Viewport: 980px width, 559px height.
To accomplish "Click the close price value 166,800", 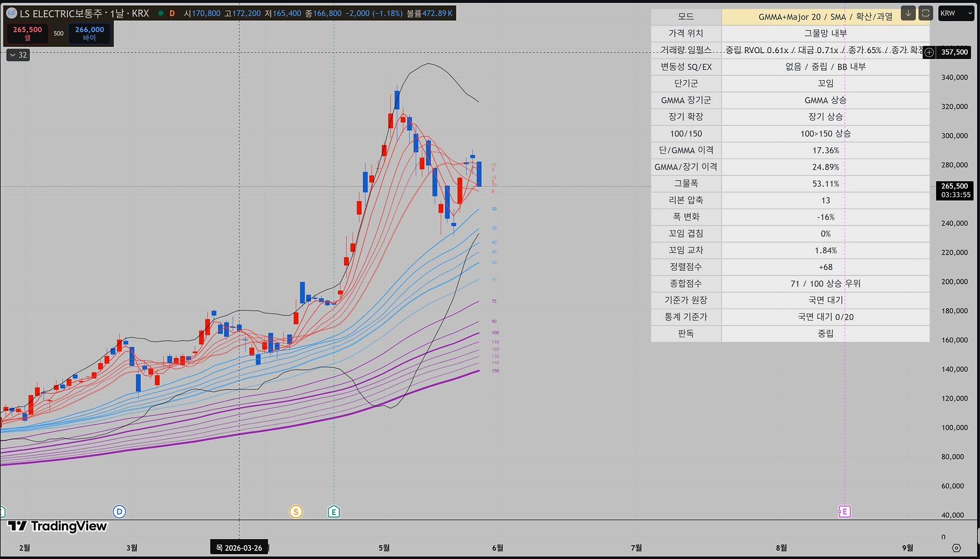I will 327,13.
